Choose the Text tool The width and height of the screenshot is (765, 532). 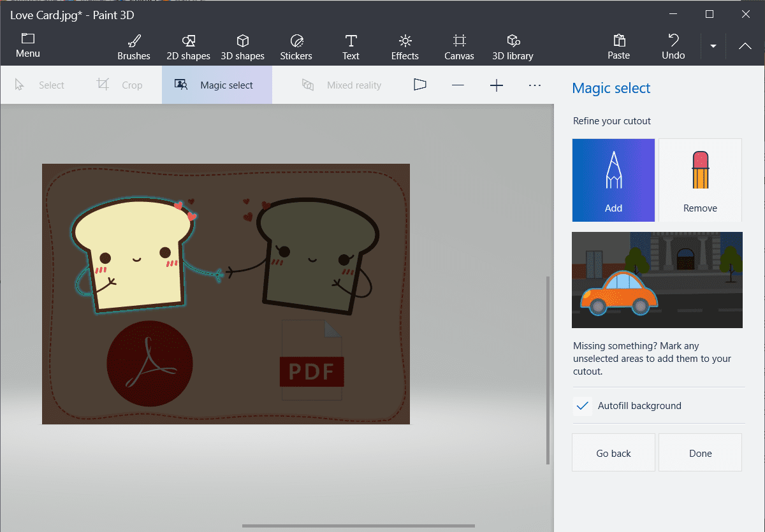[x=351, y=47]
